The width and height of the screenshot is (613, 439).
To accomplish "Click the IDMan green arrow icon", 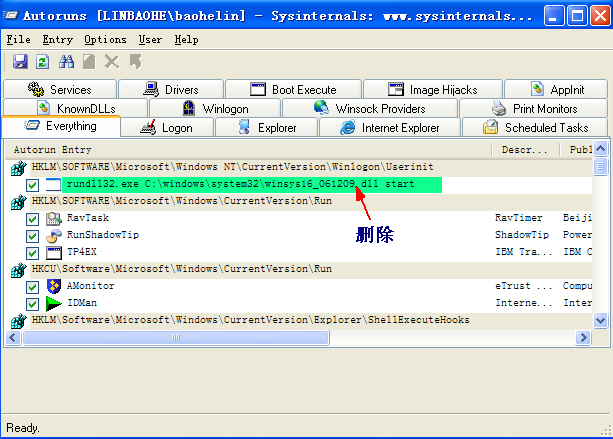I will (54, 303).
